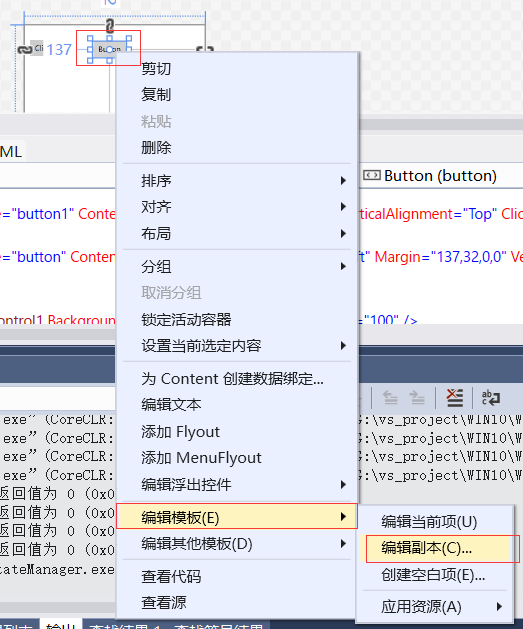Screen dimensions: 523x629
Task: Expand arrow next to 排序
Action: 343,181
